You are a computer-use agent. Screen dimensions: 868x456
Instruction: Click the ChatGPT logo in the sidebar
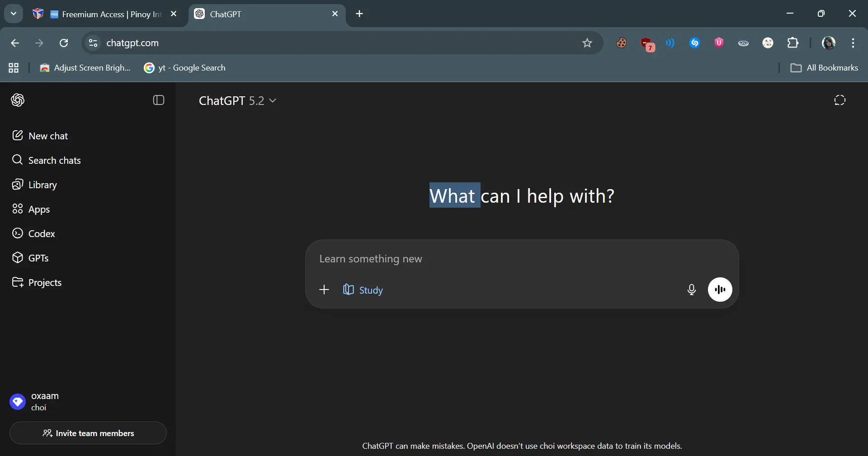[x=18, y=100]
